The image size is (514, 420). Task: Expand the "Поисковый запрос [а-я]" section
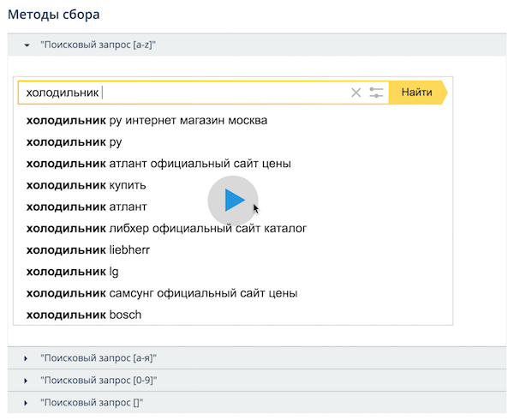[98, 357]
